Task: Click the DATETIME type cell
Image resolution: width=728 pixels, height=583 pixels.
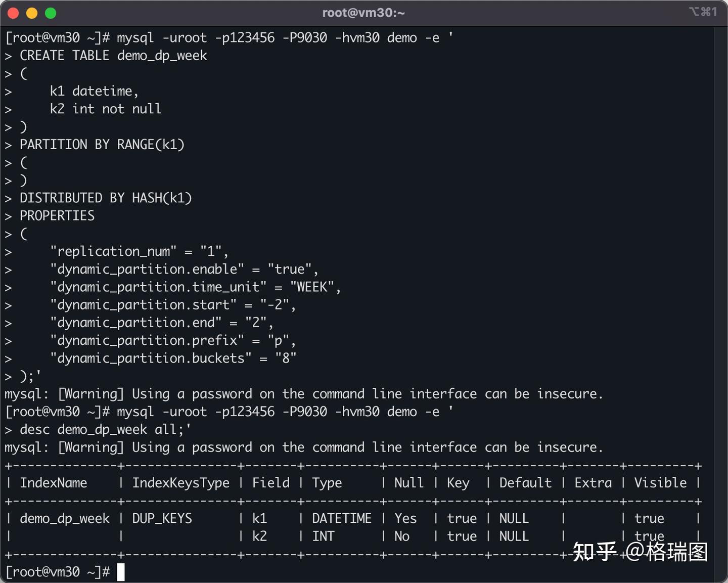Action: pyautogui.click(x=342, y=518)
